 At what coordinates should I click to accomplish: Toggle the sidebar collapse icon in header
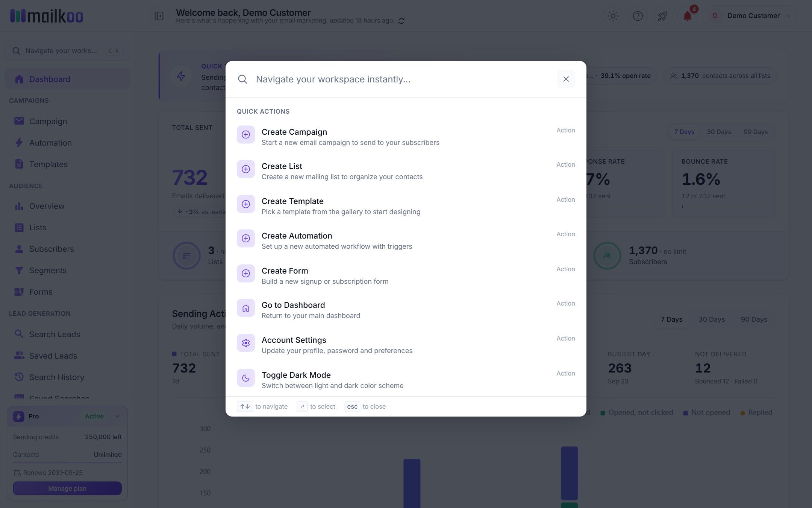(159, 16)
